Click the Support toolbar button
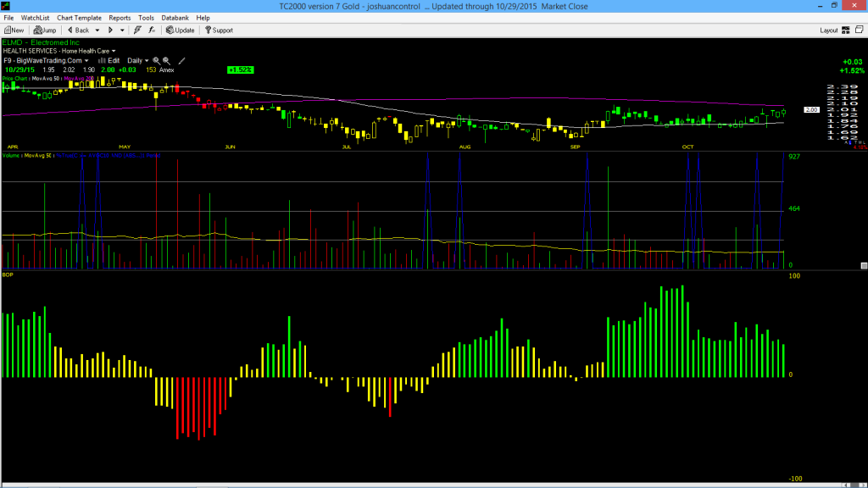 [219, 30]
